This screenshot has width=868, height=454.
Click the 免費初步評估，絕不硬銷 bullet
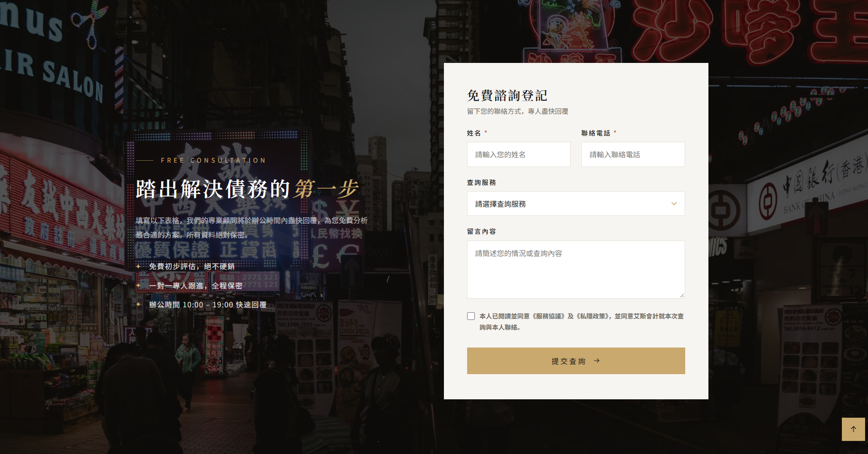[x=192, y=266]
